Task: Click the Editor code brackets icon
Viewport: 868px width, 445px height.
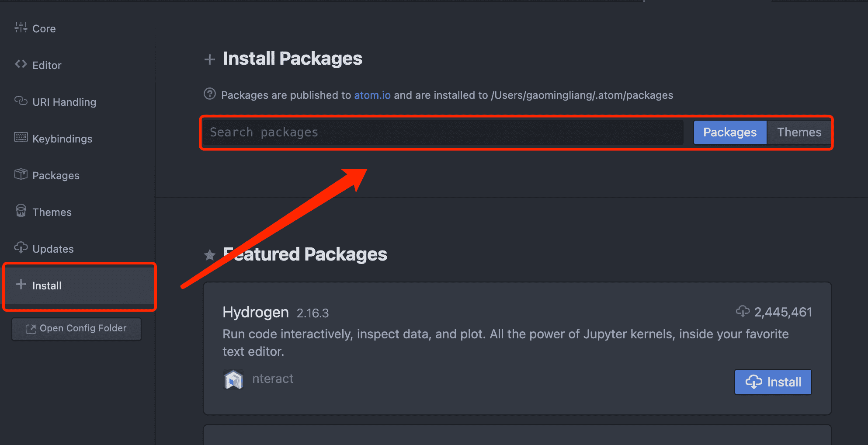Action: pos(21,64)
